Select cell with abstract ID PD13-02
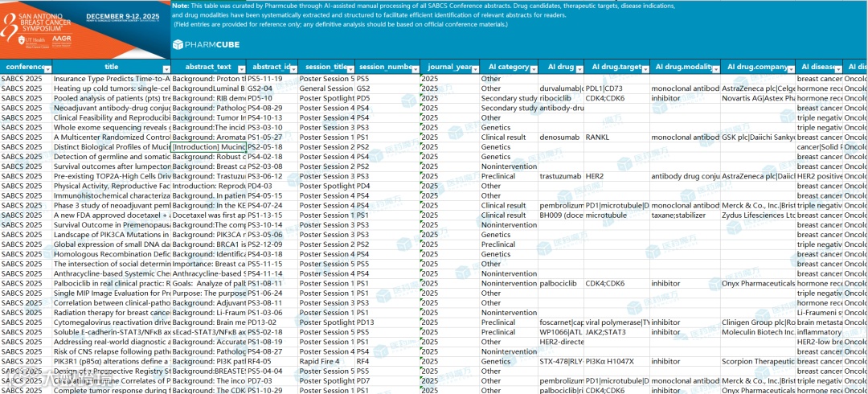Screen dimensions: 868x394 pos(272,322)
